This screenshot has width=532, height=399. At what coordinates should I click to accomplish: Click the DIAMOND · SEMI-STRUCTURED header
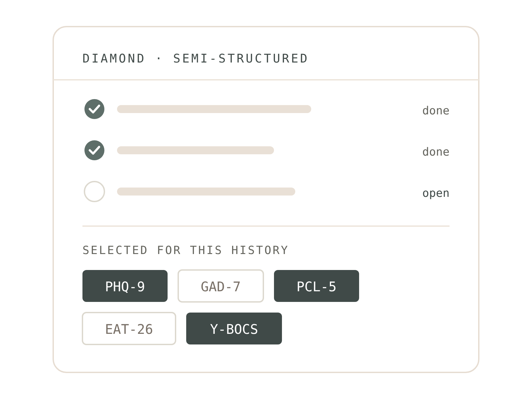(195, 59)
